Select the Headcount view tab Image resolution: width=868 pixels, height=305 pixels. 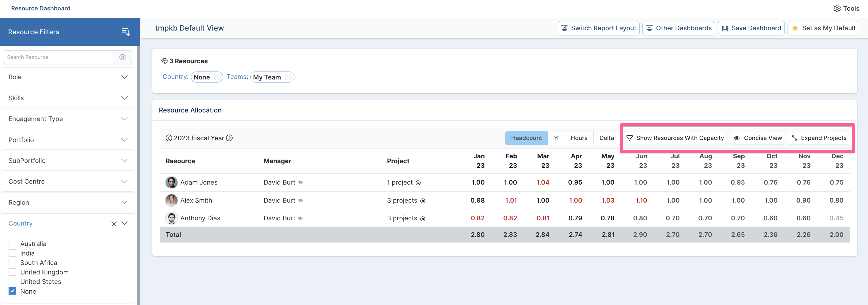coord(526,138)
